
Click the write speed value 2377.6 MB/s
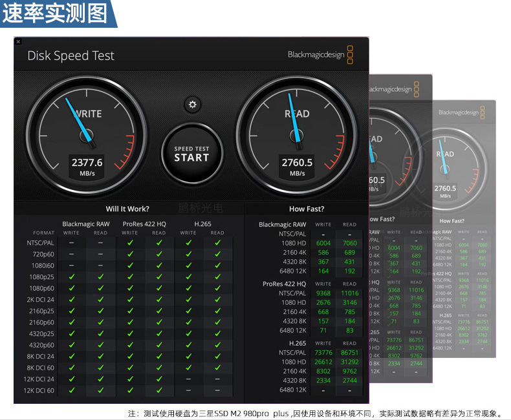pyautogui.click(x=87, y=167)
